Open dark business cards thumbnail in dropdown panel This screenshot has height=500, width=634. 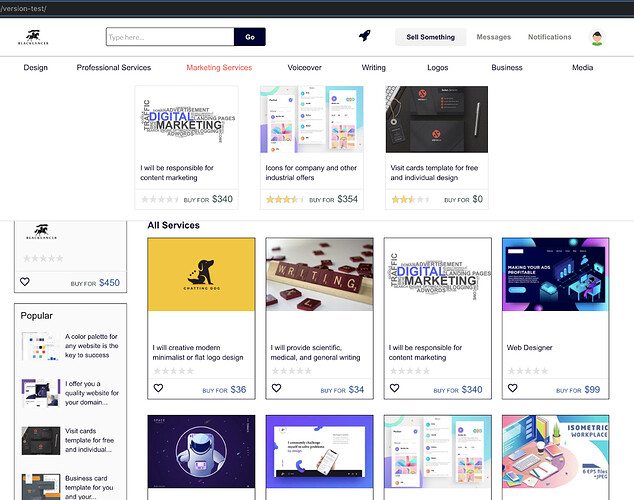click(437, 119)
